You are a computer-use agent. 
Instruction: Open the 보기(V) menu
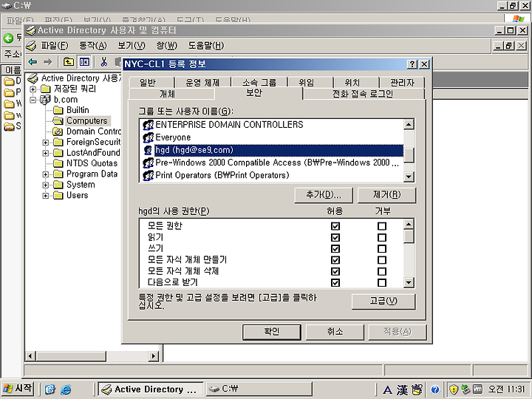pos(132,46)
